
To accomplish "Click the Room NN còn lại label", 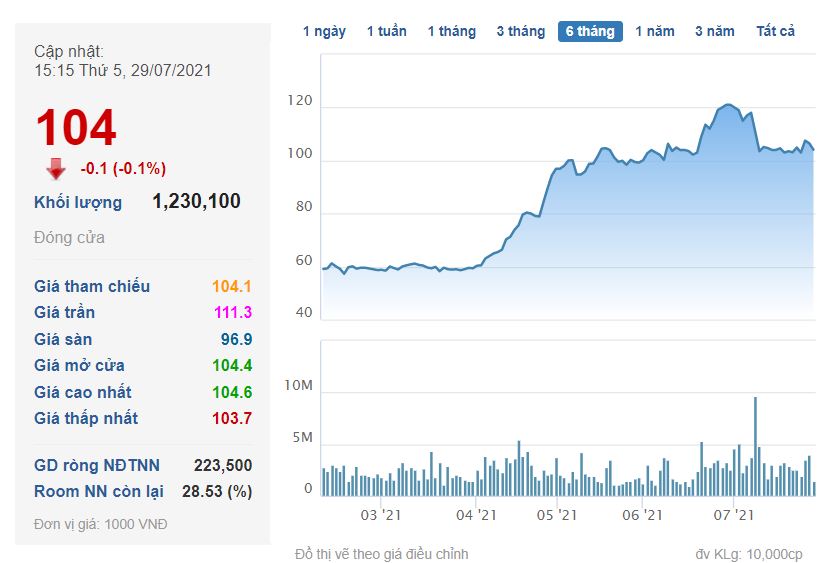I will click(x=98, y=491).
